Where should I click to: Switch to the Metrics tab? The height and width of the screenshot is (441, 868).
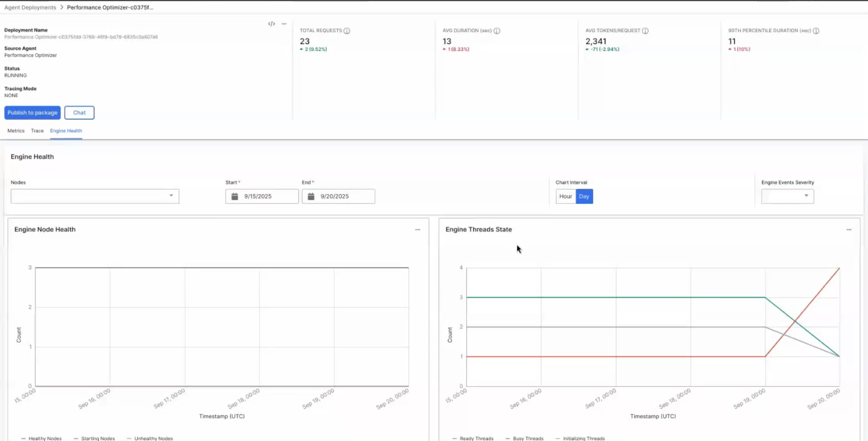coord(16,131)
